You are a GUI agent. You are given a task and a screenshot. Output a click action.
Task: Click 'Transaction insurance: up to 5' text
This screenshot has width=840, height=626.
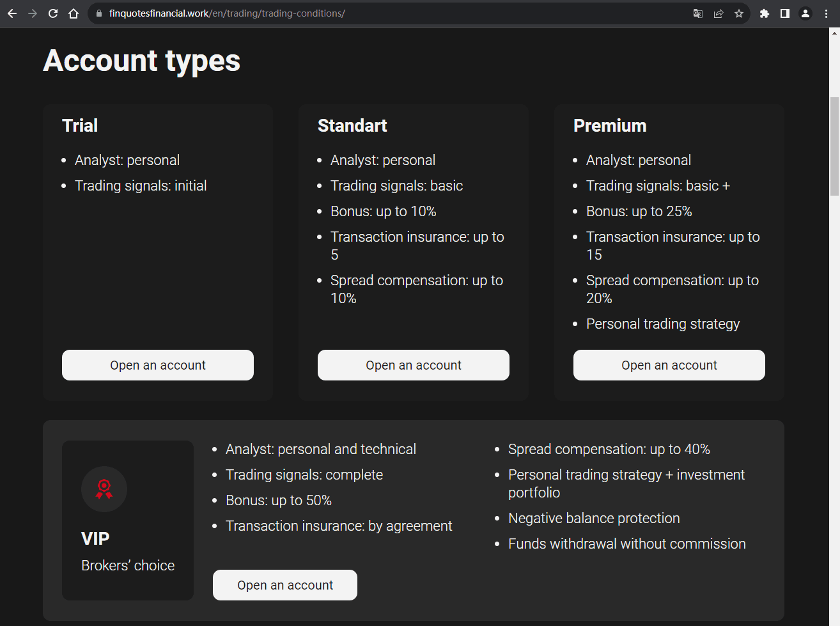point(417,246)
